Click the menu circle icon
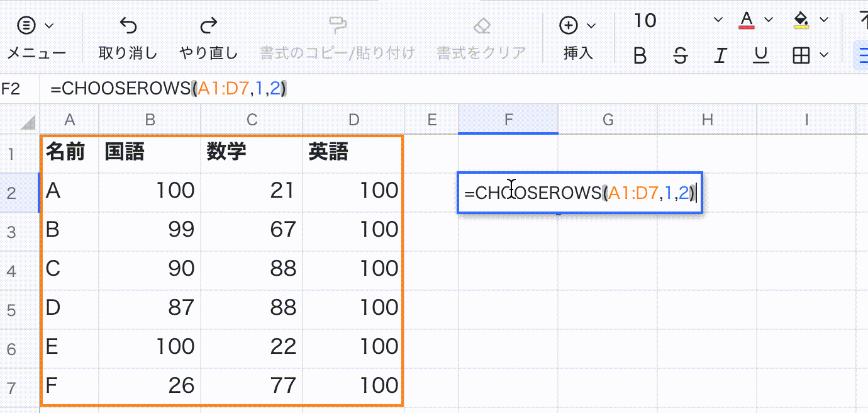The height and width of the screenshot is (413, 868). click(27, 25)
